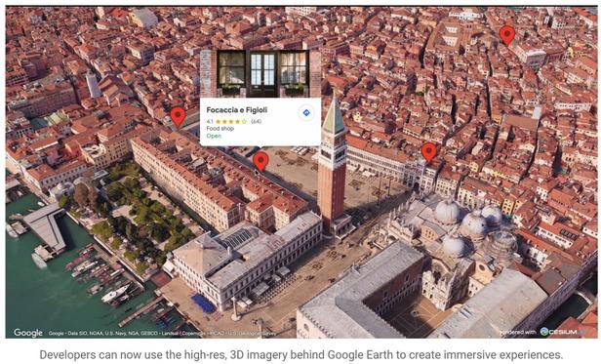
Task: Click the map data attribution text
Action: pyautogui.click(x=162, y=334)
